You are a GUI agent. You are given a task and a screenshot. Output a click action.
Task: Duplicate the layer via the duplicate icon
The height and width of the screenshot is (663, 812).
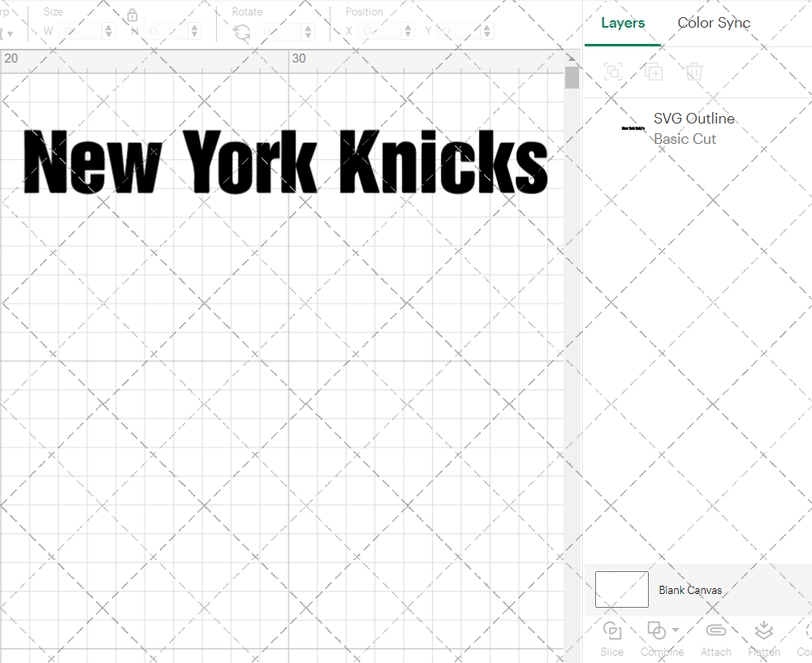pyautogui.click(x=654, y=71)
